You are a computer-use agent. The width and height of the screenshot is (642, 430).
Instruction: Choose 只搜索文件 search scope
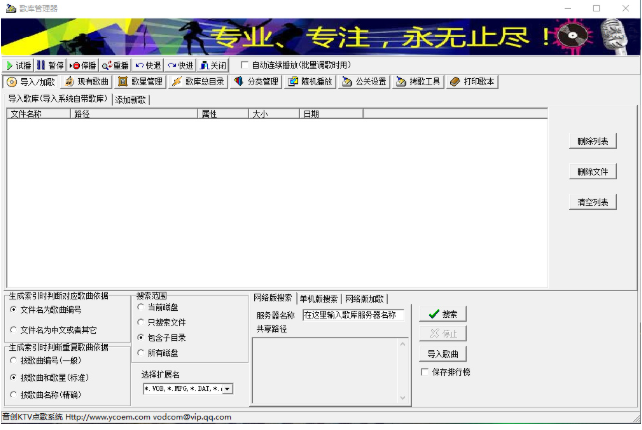point(161,322)
